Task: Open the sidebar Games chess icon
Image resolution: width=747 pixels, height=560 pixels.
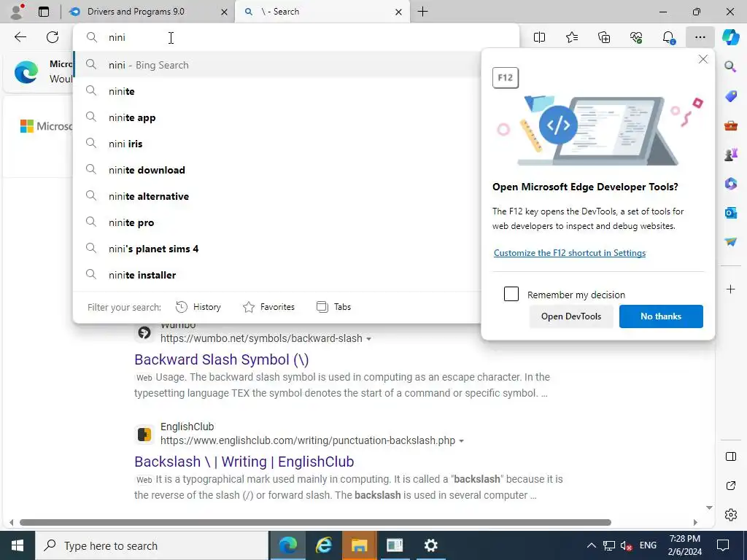Action: [730, 155]
